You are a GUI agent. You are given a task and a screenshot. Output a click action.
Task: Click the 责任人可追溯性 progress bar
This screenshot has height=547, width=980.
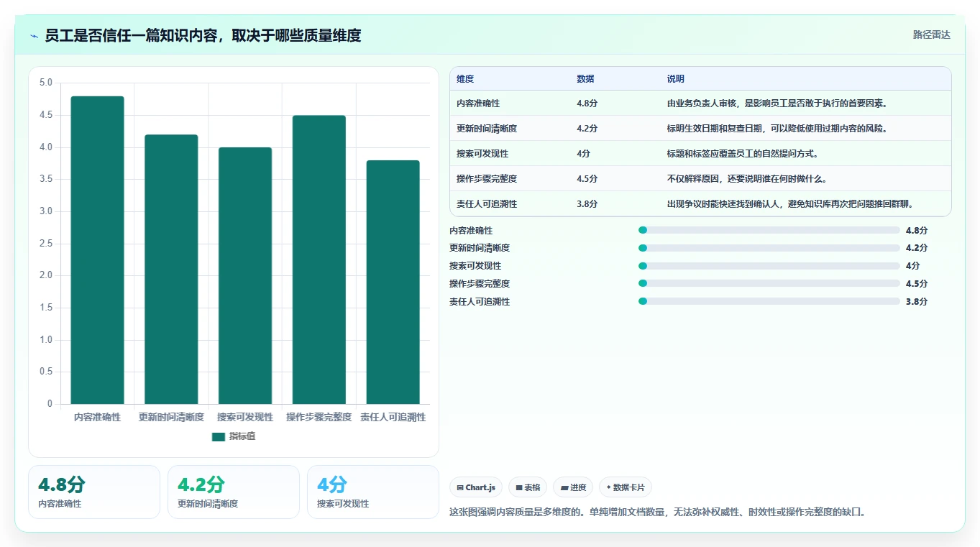[769, 301]
